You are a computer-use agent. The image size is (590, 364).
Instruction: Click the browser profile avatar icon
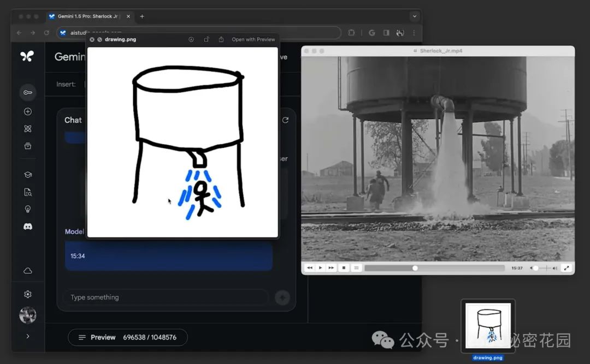(x=400, y=33)
